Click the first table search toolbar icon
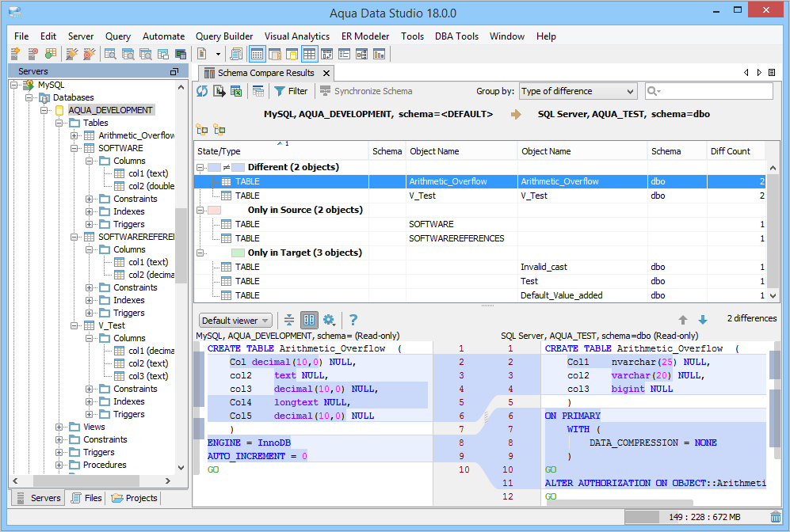790x532 pixels. 110,54
